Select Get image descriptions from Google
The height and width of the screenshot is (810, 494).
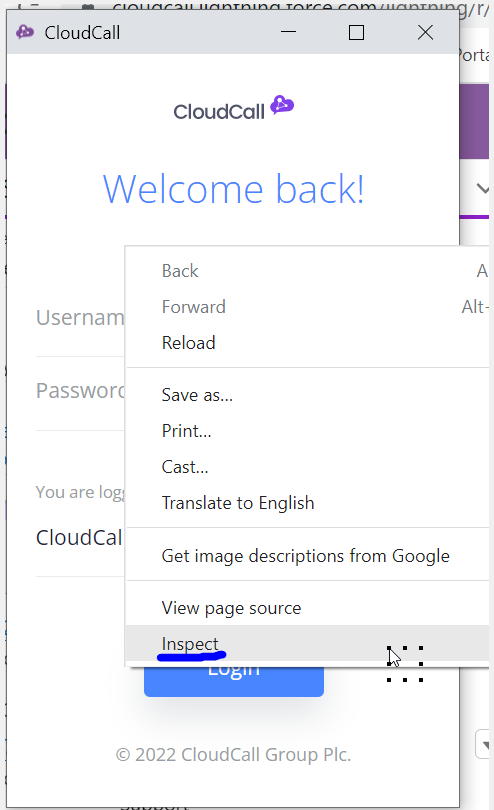(x=307, y=556)
